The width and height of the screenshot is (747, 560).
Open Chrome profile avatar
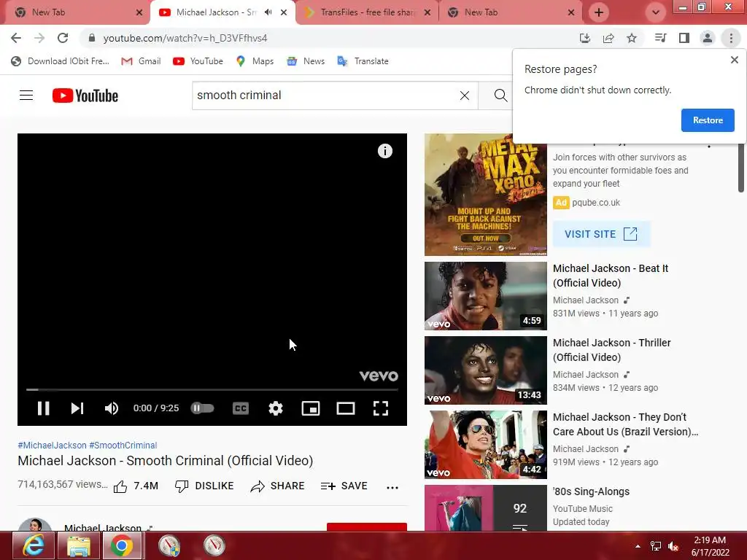[708, 38]
